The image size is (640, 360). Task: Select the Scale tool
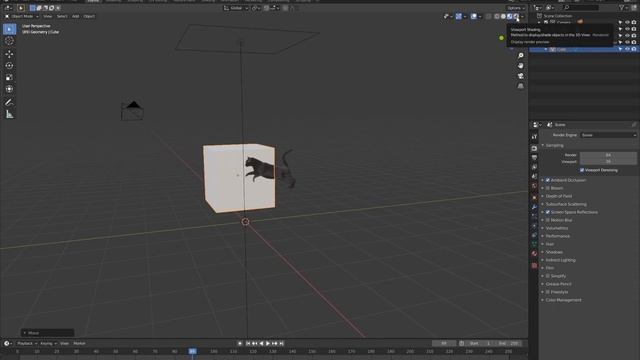(x=9, y=78)
